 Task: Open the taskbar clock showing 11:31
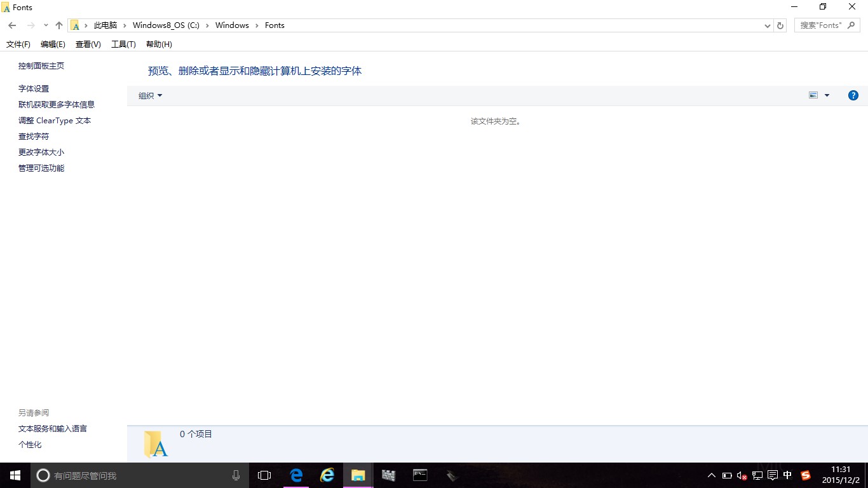(x=841, y=475)
